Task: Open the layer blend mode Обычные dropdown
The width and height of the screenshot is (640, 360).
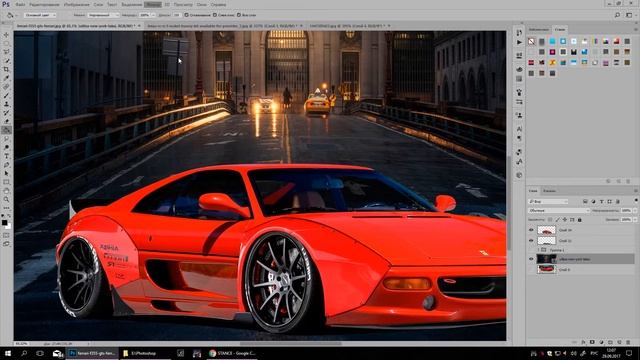Action: click(x=559, y=211)
